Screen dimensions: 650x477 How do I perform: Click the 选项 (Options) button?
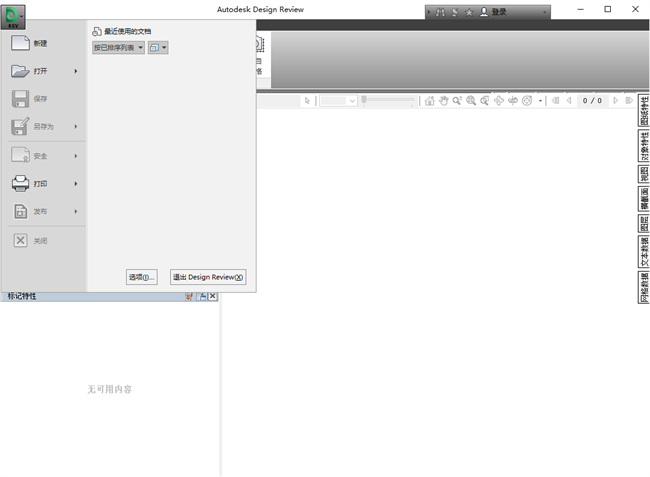(142, 277)
